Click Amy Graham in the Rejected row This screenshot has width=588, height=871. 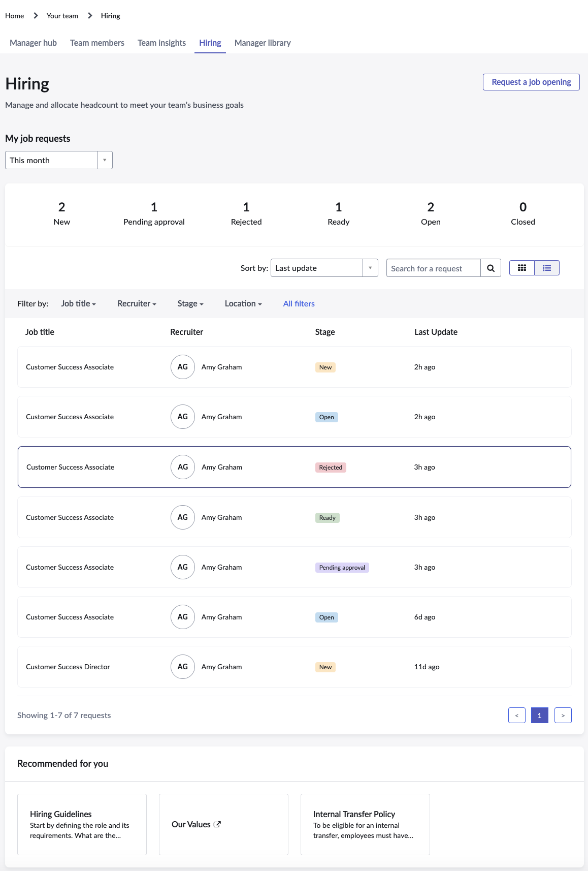click(222, 467)
